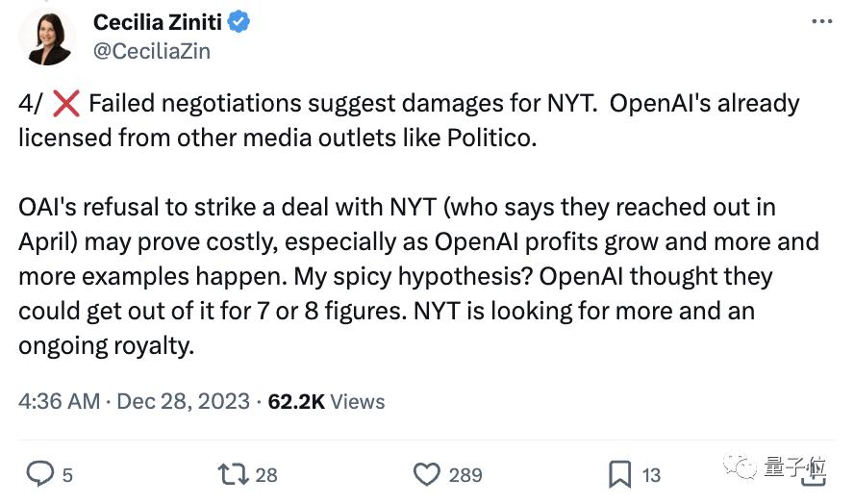Click the 4:36 AM timestamp
Screen dimensions: 854x504
(x=59, y=401)
